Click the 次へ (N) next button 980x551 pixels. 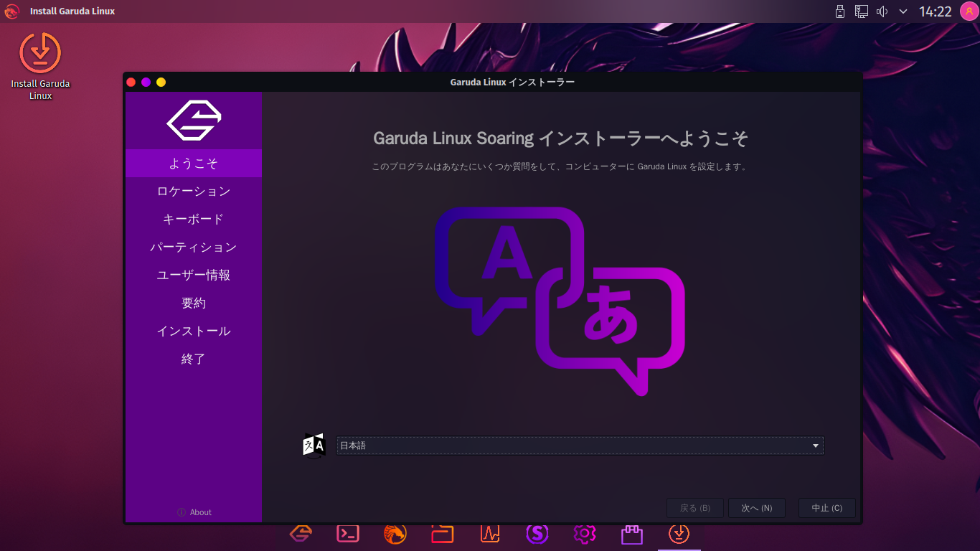pos(757,508)
